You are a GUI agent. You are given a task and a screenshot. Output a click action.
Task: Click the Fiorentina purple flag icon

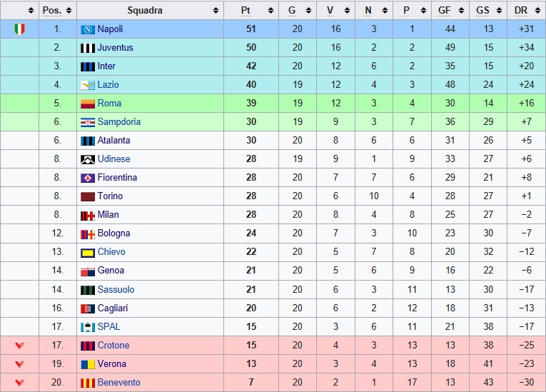pyautogui.click(x=88, y=178)
